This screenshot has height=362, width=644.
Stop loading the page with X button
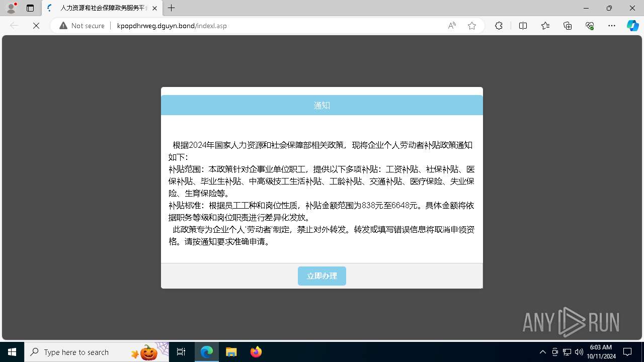point(36,26)
